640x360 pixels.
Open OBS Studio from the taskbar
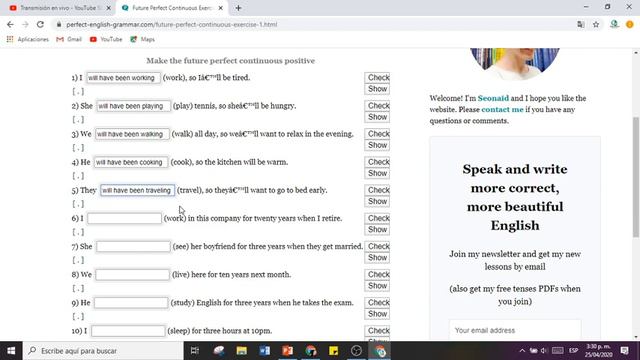coord(356,351)
